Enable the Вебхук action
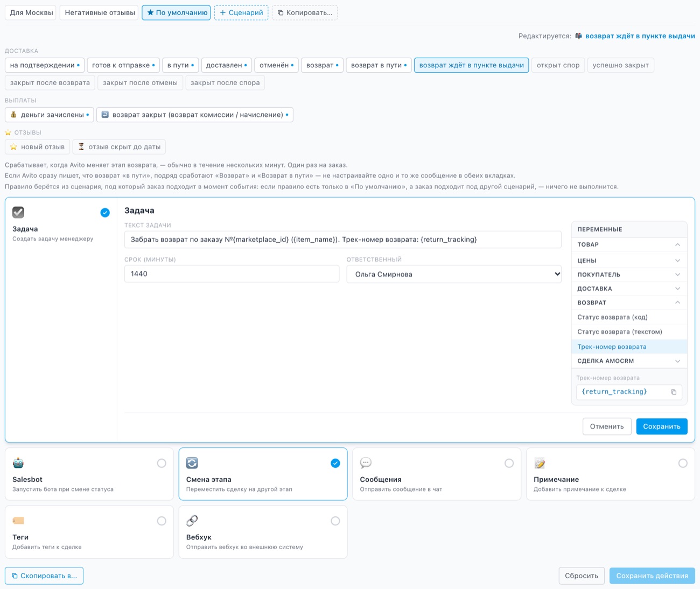700x589 pixels. click(x=335, y=521)
